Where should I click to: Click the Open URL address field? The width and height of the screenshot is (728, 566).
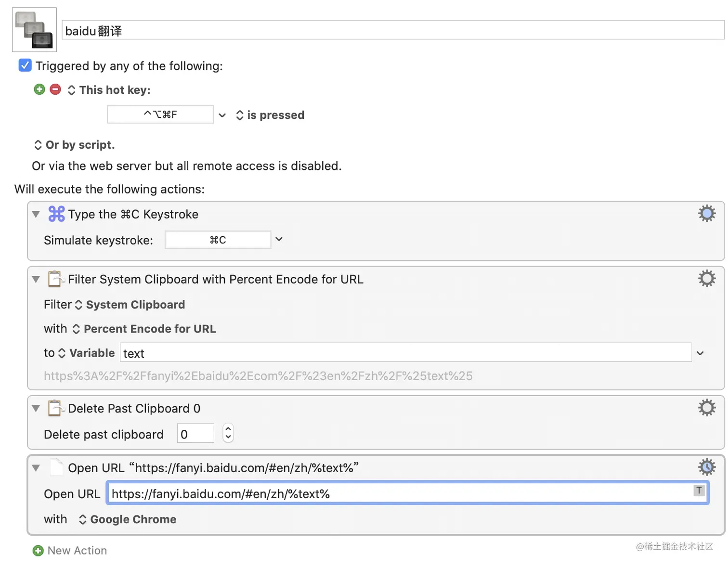pyautogui.click(x=407, y=493)
